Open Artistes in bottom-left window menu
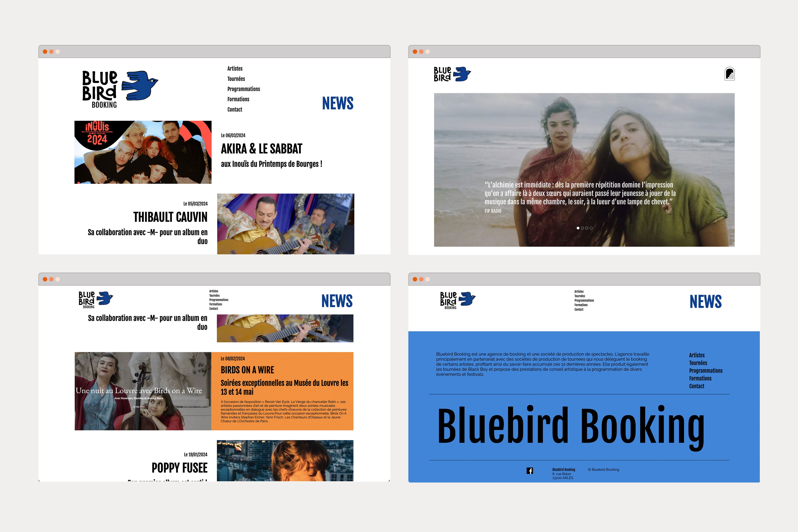This screenshot has width=798, height=532. pyautogui.click(x=214, y=291)
